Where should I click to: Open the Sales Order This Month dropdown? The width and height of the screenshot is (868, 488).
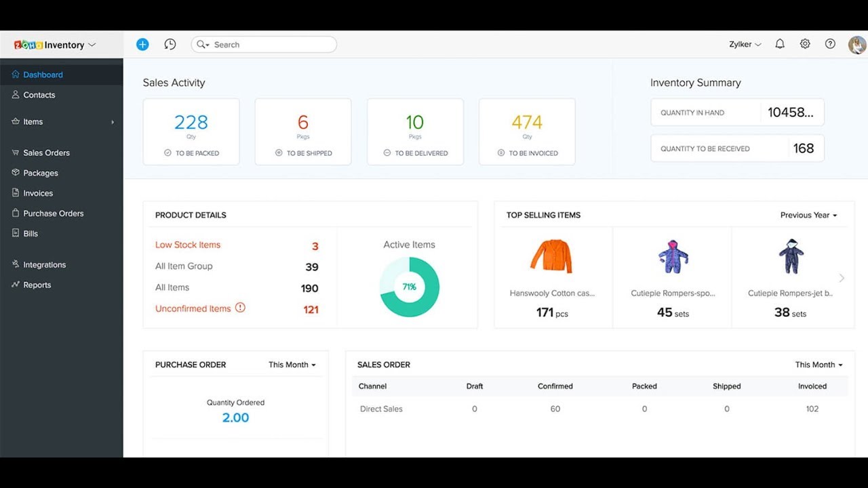tap(818, 364)
